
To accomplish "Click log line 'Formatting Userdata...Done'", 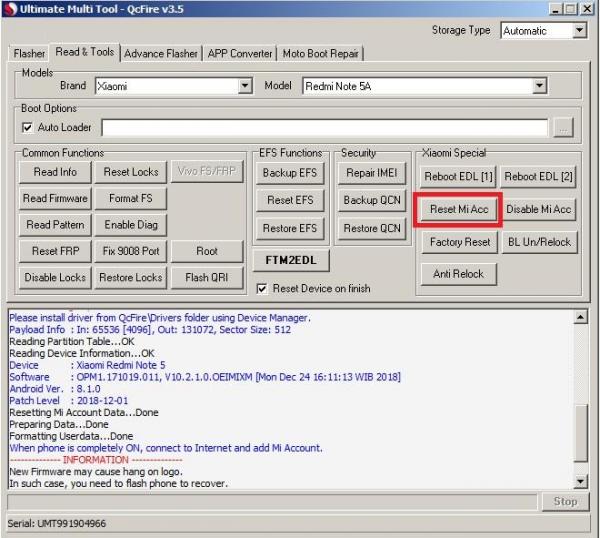I will [71, 437].
